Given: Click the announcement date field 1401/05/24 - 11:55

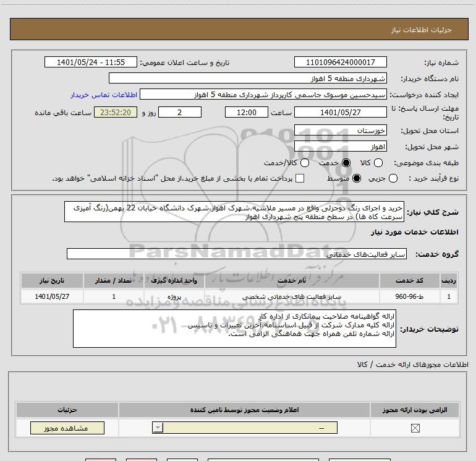Looking at the screenshot, I should point(91,62).
